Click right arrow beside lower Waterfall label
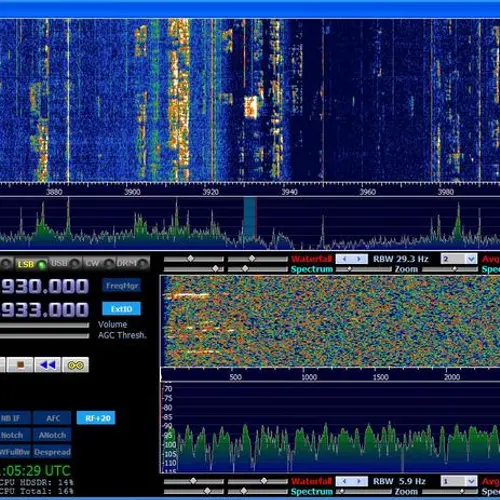Screen dimensions: 500x500 click(359, 481)
